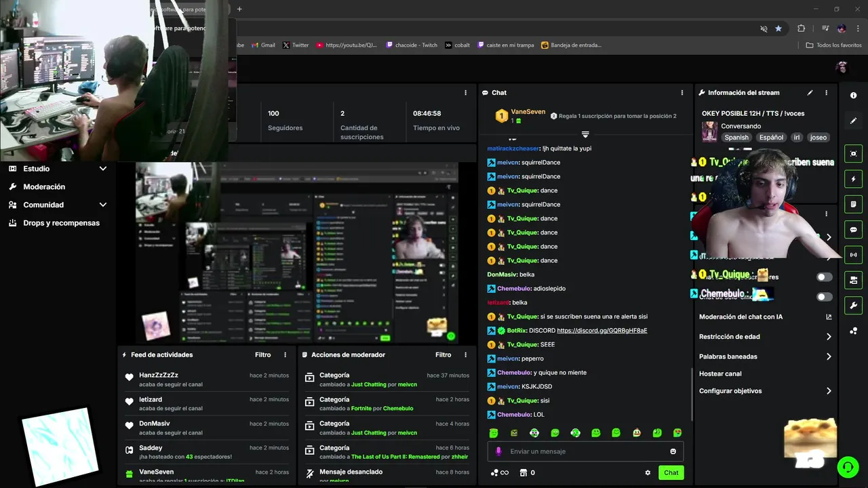Collapse the pinned gift leaderboard arrow in chat

[585, 134]
